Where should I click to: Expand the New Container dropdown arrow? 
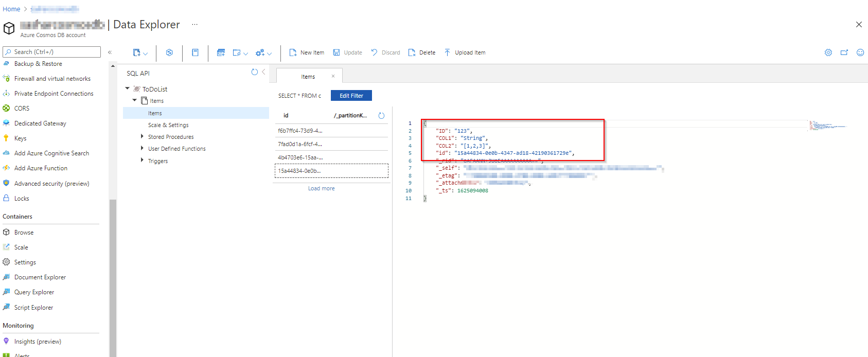pos(146,53)
